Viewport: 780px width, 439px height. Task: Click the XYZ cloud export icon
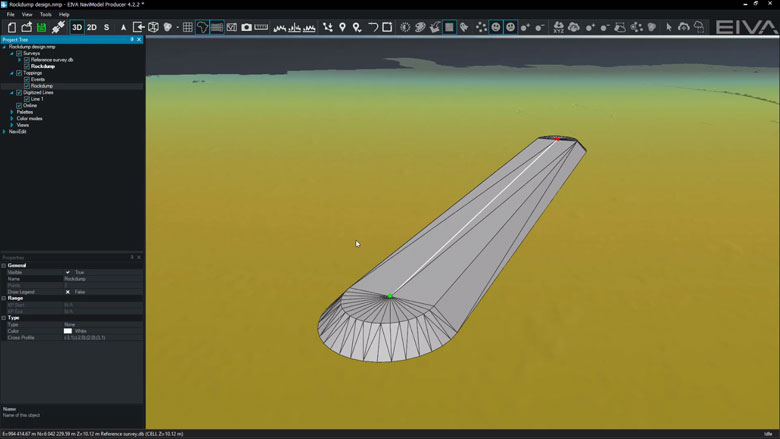[x=557, y=27]
